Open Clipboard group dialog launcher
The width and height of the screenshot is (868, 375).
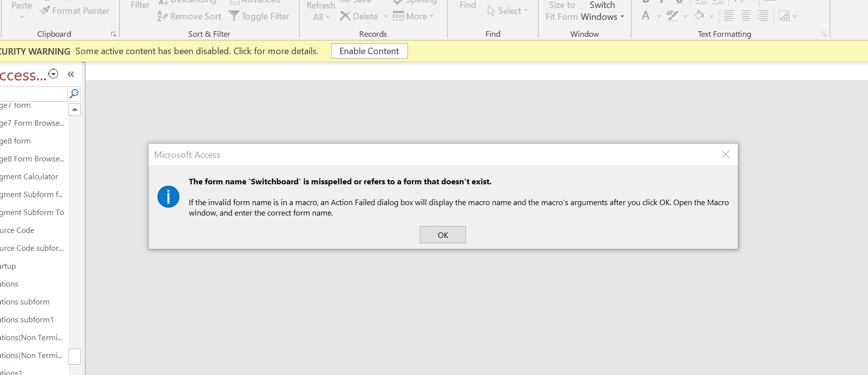pos(113,34)
